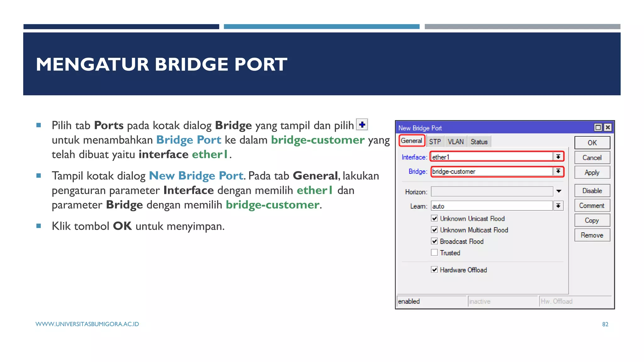Screen dimensions: 644x362
Task: Click the Copy button
Action: tap(592, 220)
